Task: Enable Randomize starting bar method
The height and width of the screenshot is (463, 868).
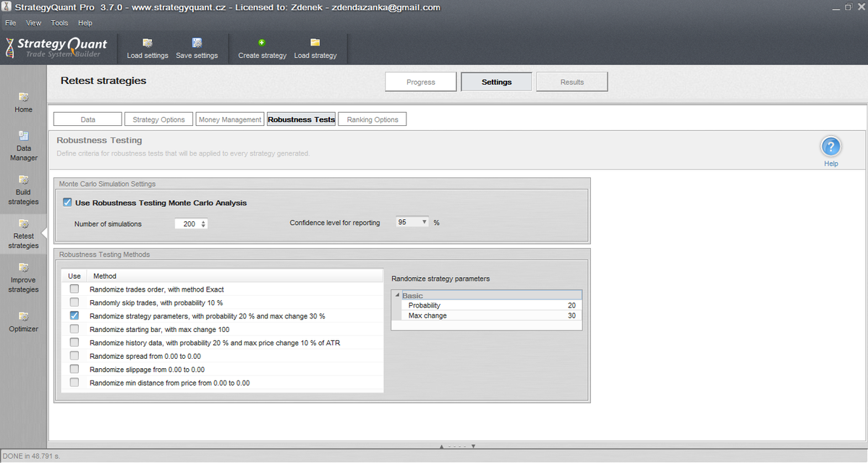Action: tap(75, 329)
